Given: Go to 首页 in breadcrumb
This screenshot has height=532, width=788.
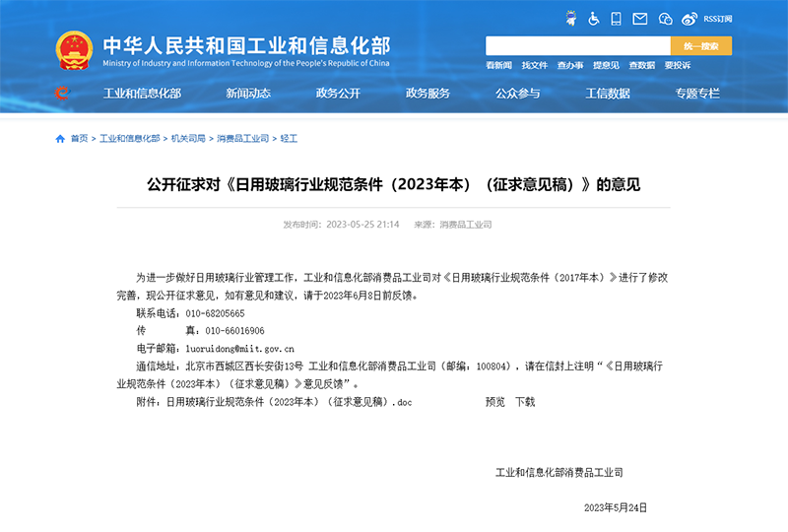Looking at the screenshot, I should 80,138.
